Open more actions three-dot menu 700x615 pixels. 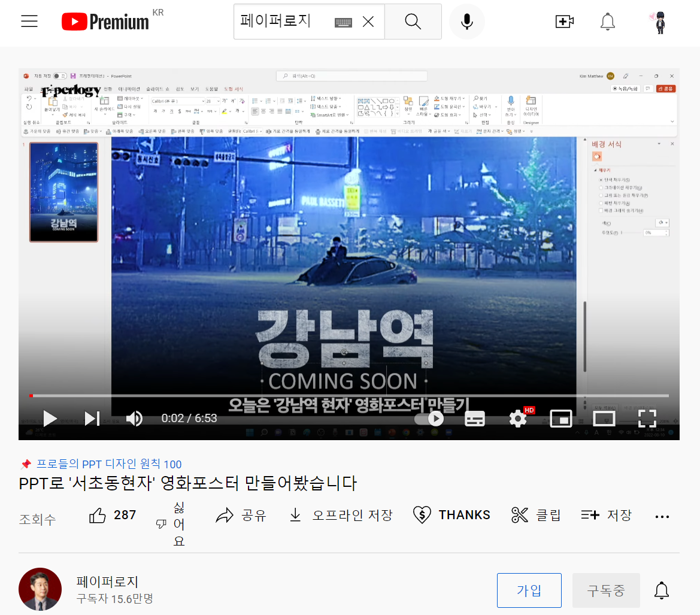click(662, 517)
